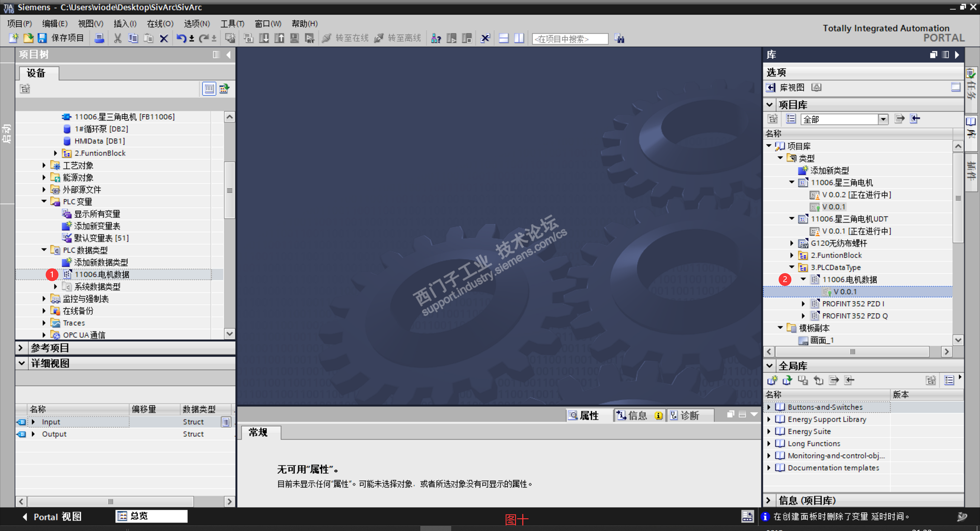Open the 全部 filter dropdown in library
Screen dimensions: 980x531
click(883, 119)
